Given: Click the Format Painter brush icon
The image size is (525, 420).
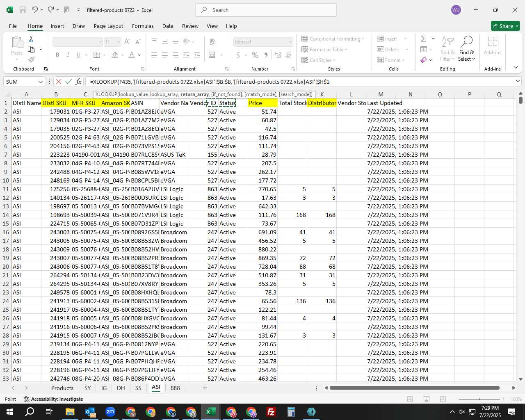Looking at the screenshot, I should pyautogui.click(x=31, y=60).
